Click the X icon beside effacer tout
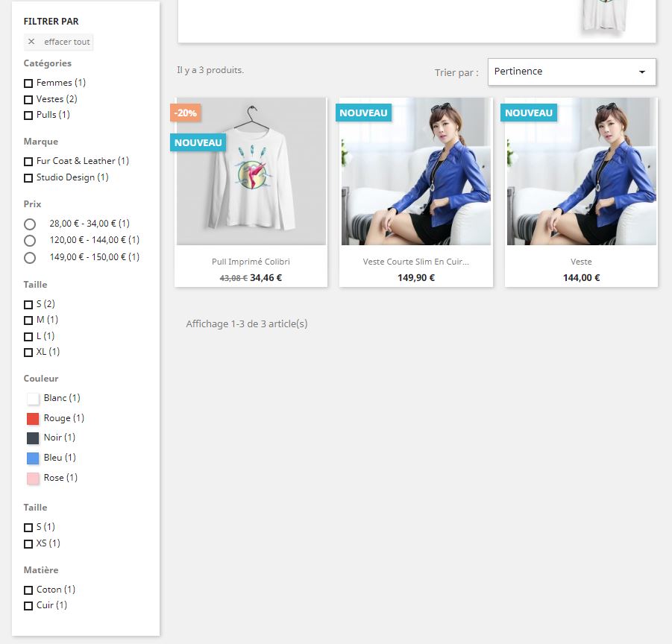The width and height of the screenshot is (672, 644). (31, 42)
